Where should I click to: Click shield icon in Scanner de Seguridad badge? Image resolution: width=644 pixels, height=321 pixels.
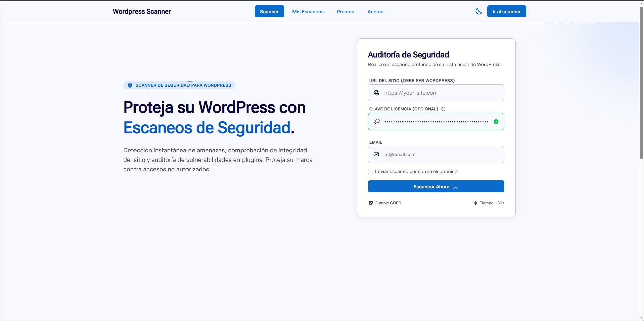click(x=130, y=85)
